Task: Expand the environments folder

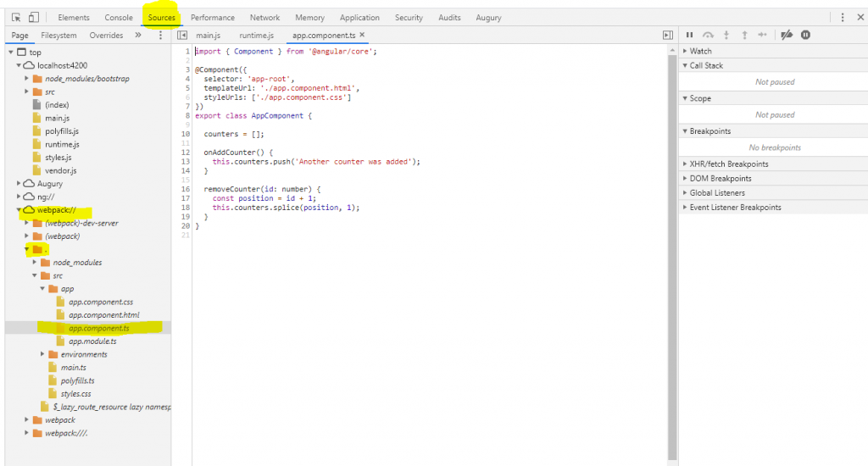Action: (42, 354)
